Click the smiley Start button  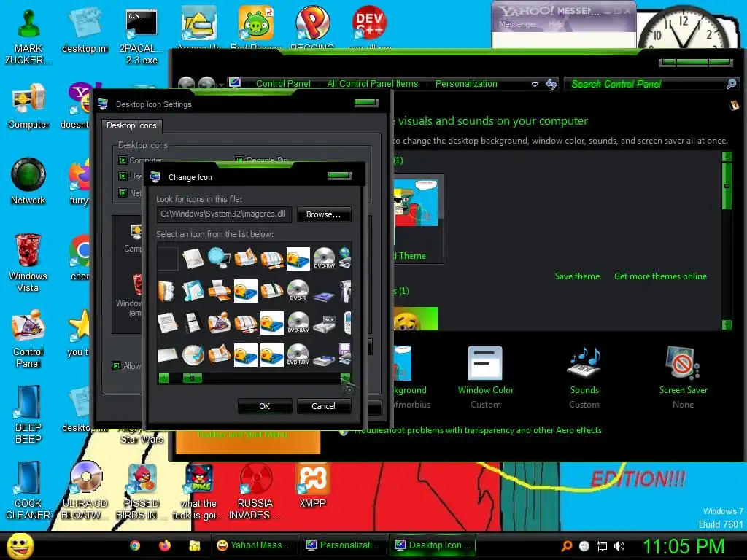[x=20, y=546]
